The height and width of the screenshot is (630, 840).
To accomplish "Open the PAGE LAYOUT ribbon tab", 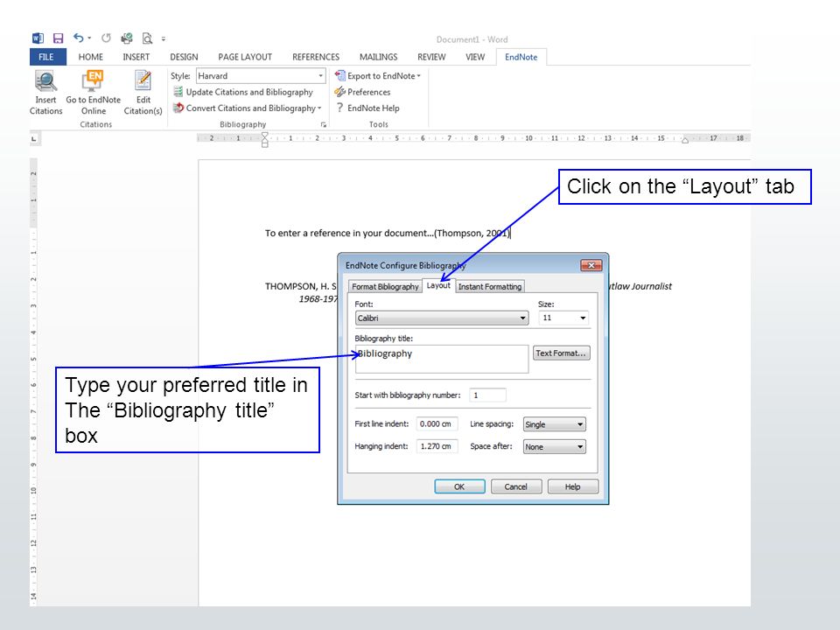I will [245, 57].
